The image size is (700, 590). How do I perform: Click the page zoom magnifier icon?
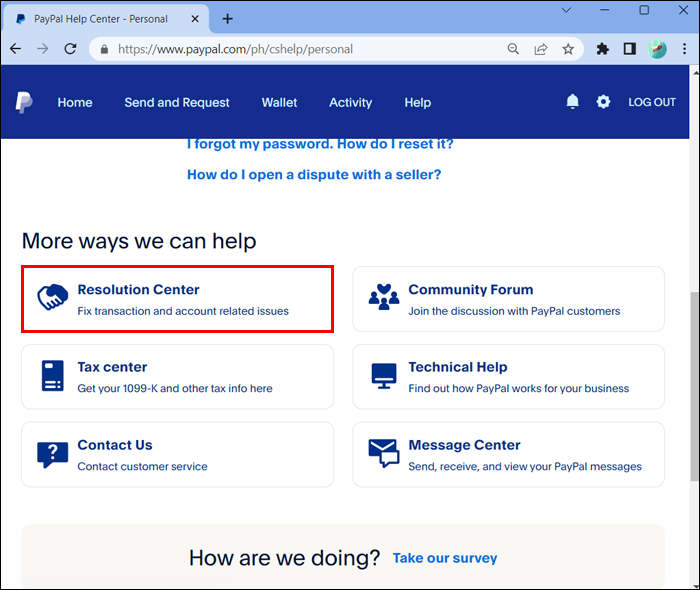point(513,49)
